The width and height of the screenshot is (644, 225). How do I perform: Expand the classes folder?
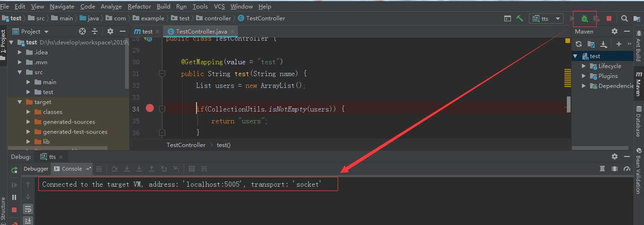[28, 112]
